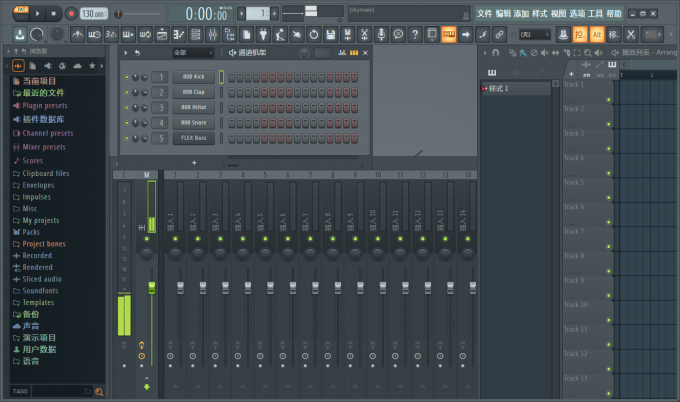Viewport: 680px width, 402px height.
Task: Mute playlist Track 1 via green LED
Action: pyautogui.click(x=608, y=100)
